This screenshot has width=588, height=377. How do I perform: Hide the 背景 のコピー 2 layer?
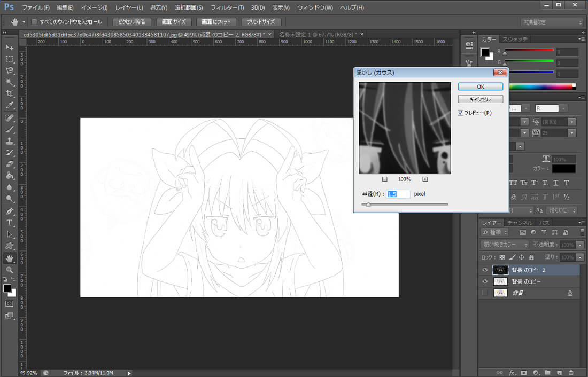tap(485, 270)
